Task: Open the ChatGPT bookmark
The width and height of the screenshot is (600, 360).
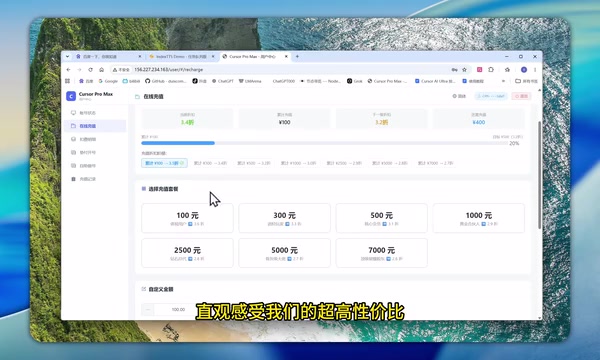Action: tap(223, 81)
